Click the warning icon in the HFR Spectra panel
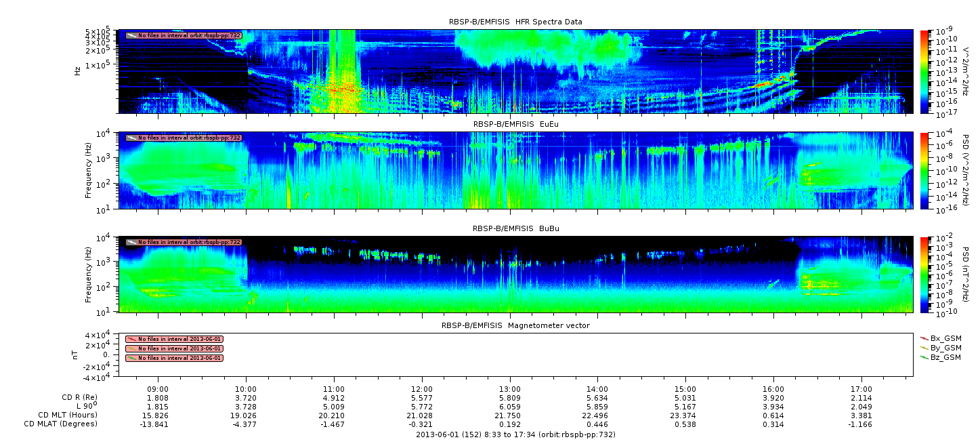980x446 pixels. point(131,35)
